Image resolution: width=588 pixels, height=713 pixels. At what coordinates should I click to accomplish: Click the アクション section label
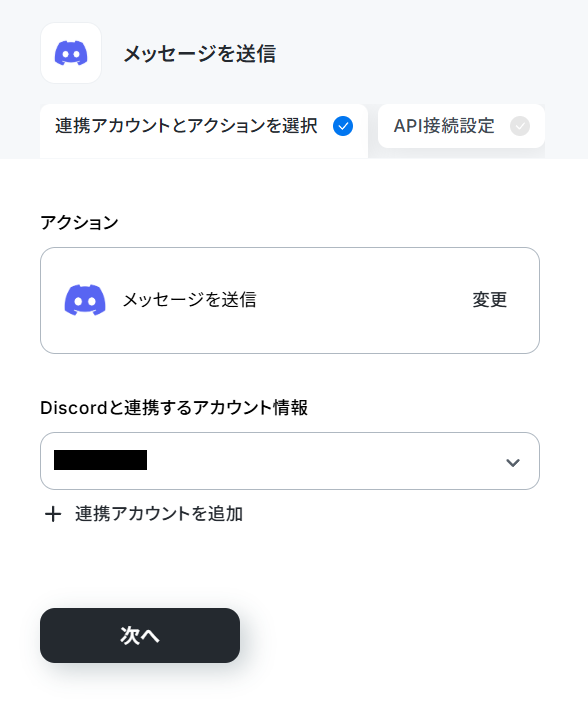coord(79,223)
